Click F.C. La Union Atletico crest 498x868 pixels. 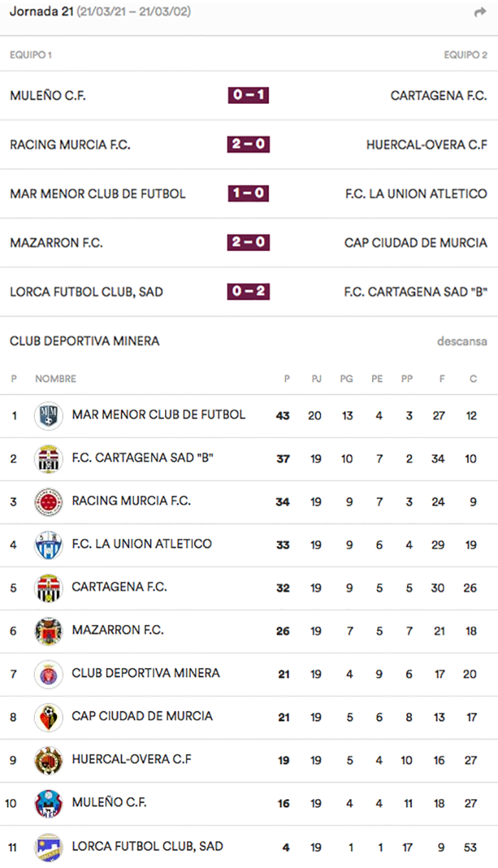48,545
